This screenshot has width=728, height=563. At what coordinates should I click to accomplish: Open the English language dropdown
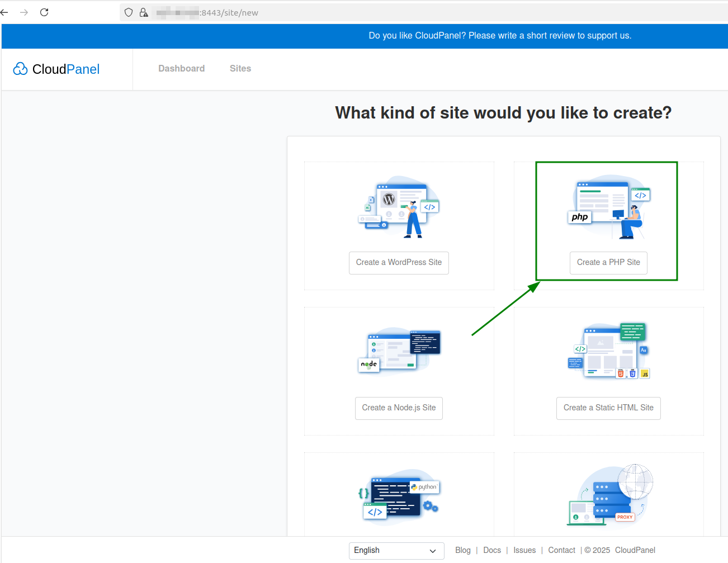point(396,551)
